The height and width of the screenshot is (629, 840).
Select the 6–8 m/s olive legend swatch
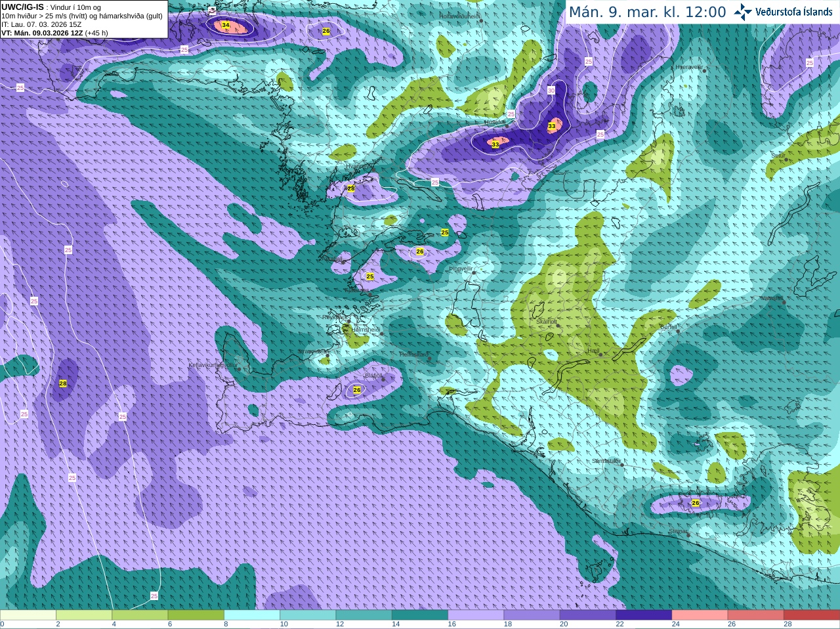pos(196,615)
